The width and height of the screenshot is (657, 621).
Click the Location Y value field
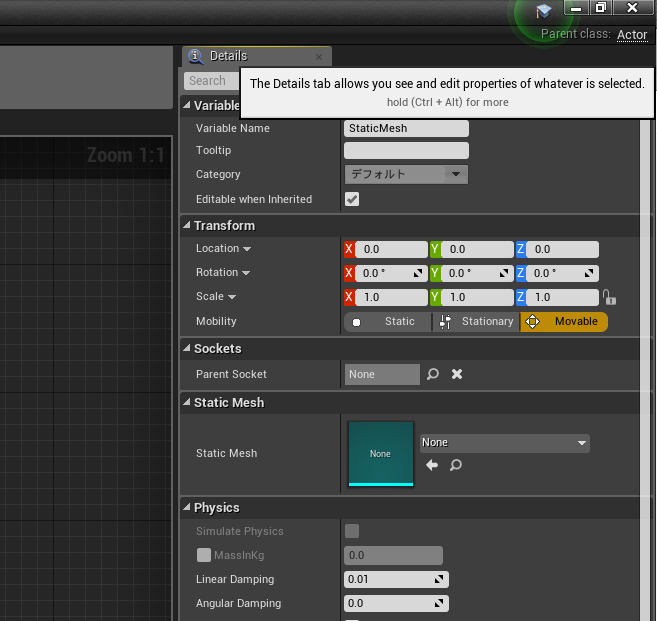(x=477, y=249)
